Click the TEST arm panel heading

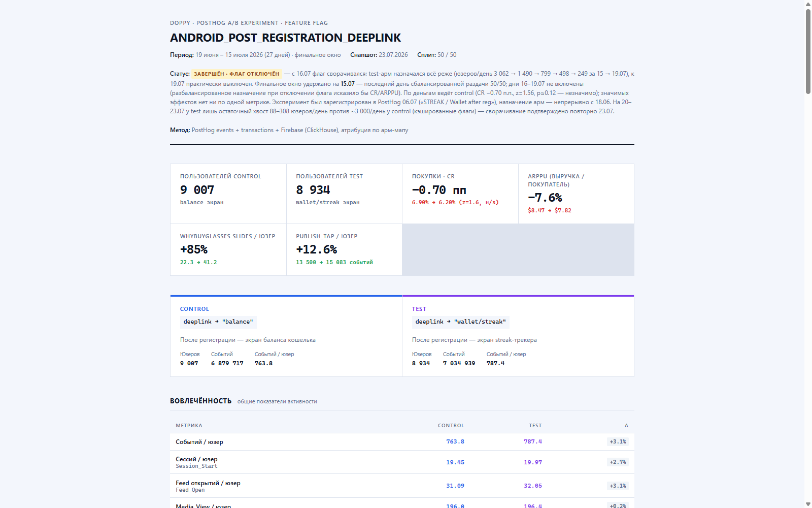[419, 309]
